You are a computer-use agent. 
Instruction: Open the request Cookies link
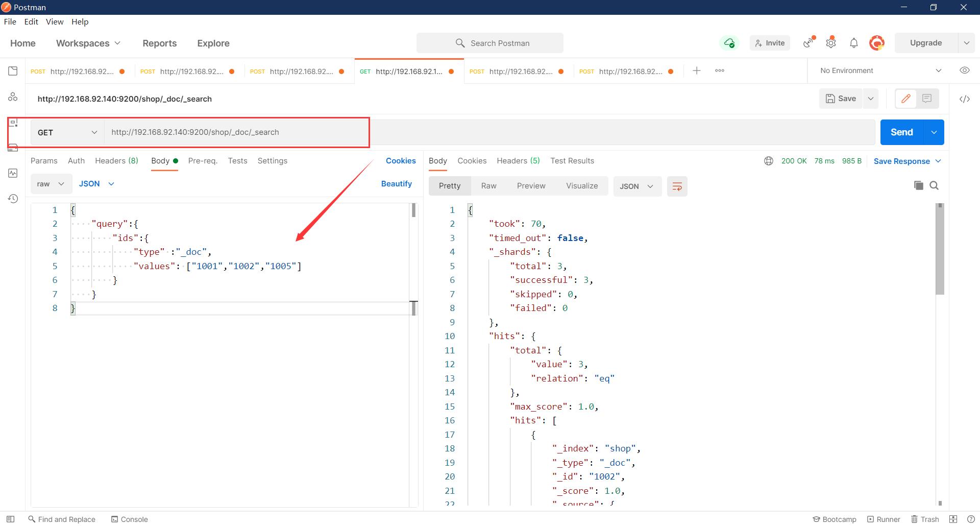(x=401, y=161)
